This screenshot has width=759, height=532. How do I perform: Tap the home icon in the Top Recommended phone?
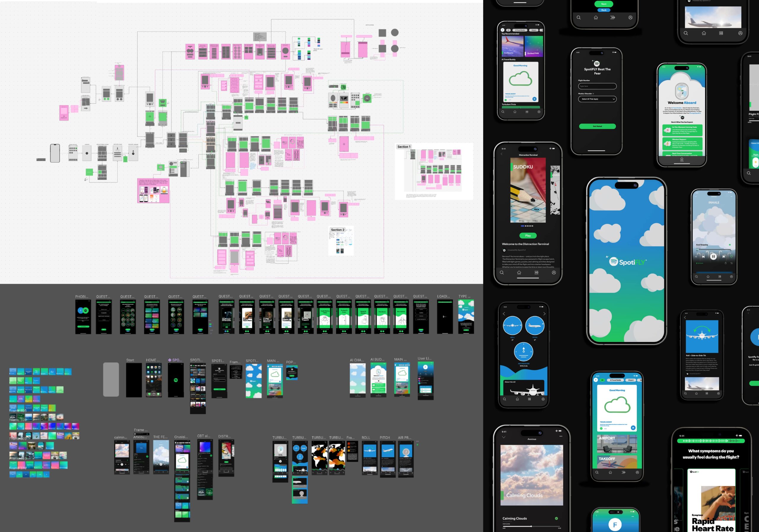click(515, 112)
